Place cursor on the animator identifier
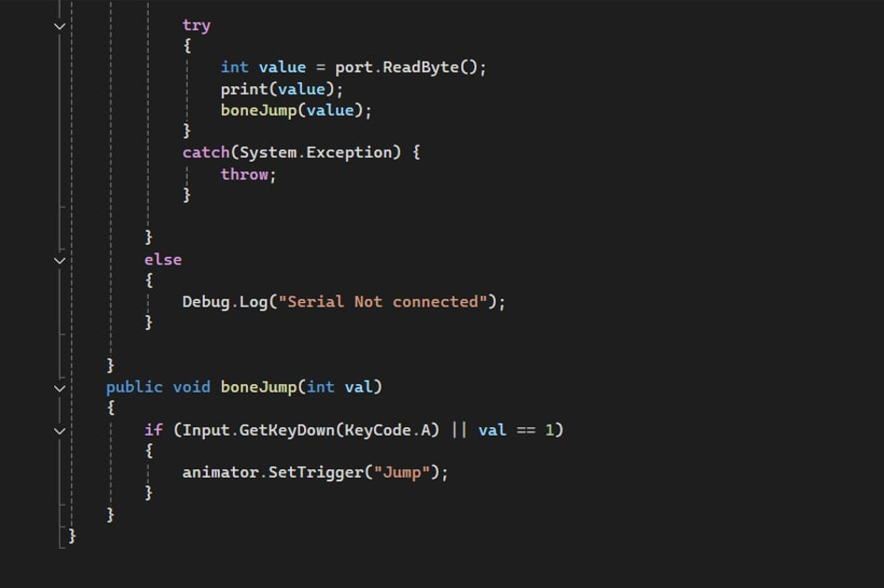This screenshot has height=588, width=884. [x=220, y=472]
